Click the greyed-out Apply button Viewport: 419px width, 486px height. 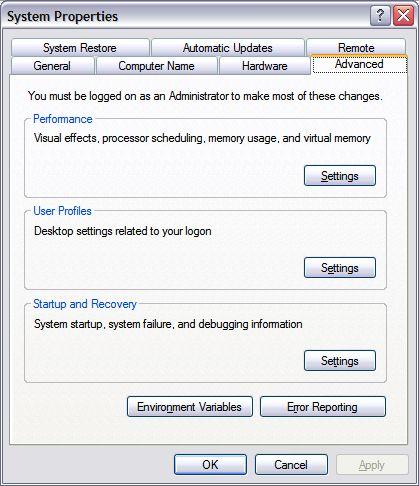pyautogui.click(x=372, y=465)
